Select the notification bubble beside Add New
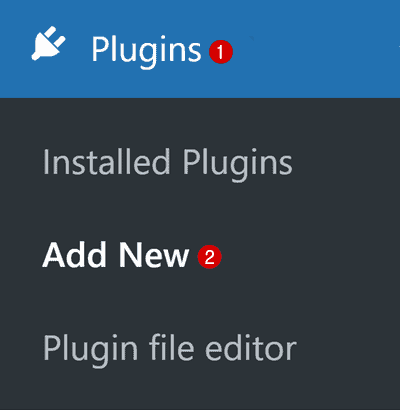This screenshot has height=410, width=400. (209, 257)
